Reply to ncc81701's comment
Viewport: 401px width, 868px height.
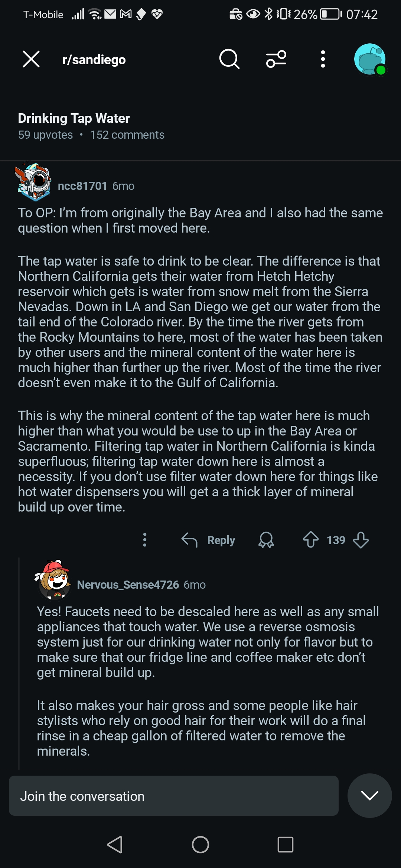[x=209, y=540]
